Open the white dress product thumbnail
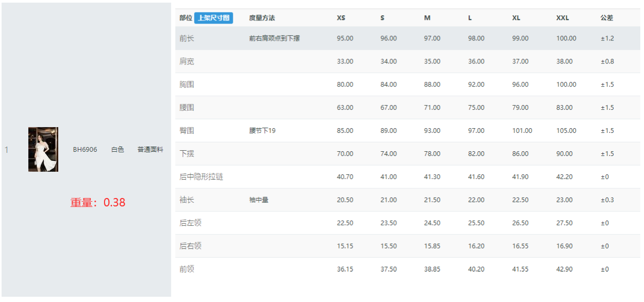Screen dimensions: 644x302 43,149
